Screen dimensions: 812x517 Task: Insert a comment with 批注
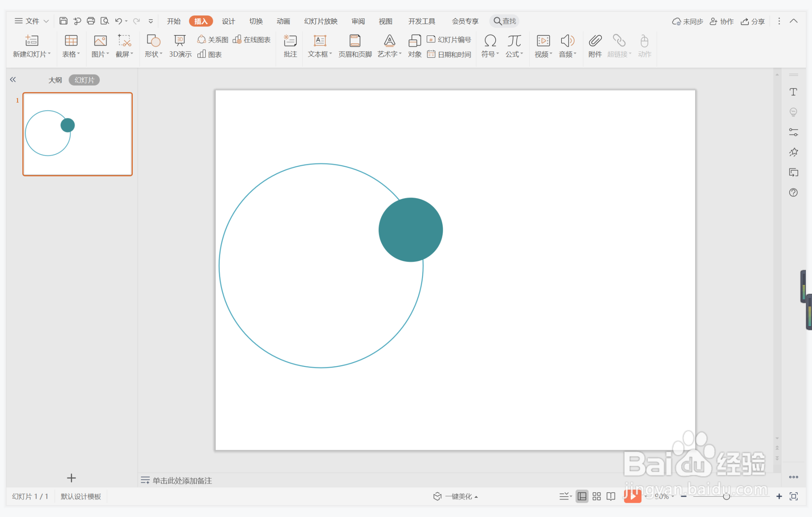click(290, 46)
